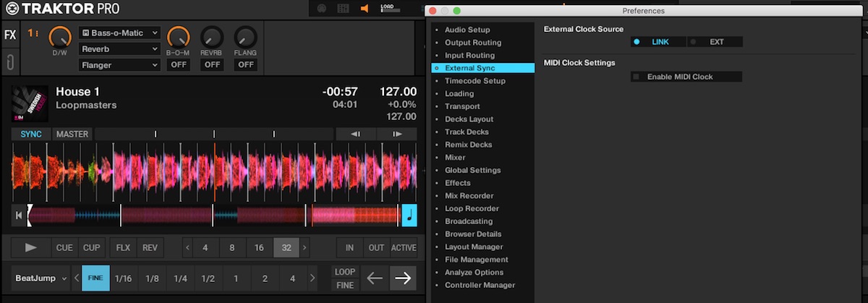Image resolution: width=868 pixels, height=303 pixels.
Task: Toggle the blue note tempo icon
Action: pos(409,215)
